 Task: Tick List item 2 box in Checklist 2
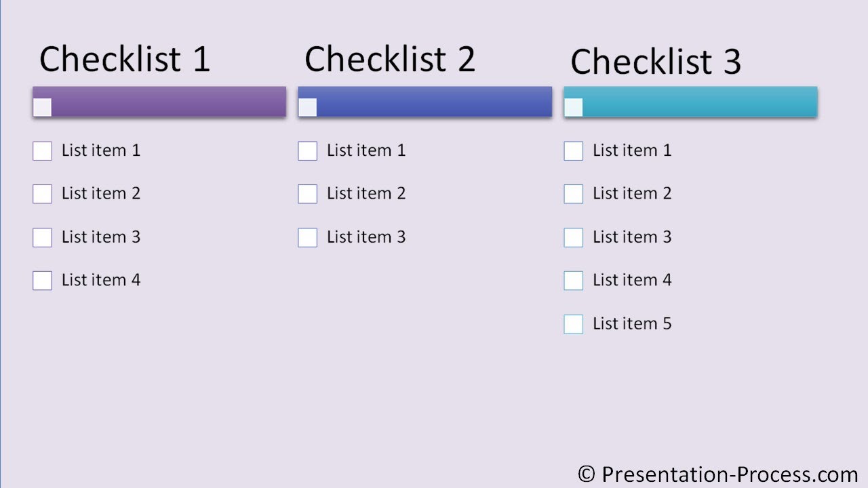click(307, 195)
